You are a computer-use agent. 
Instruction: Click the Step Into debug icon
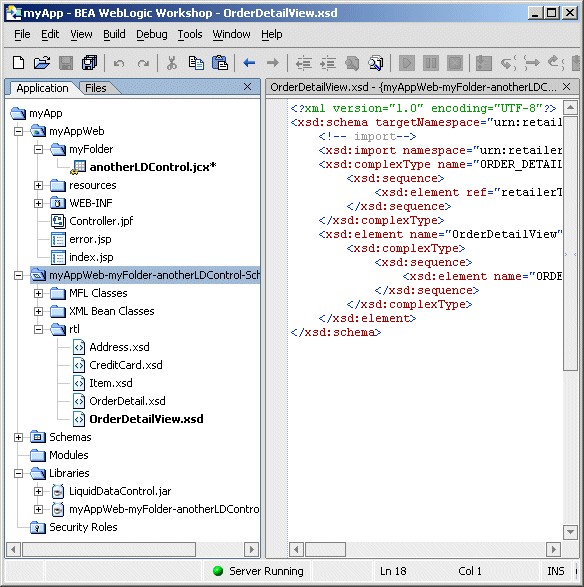[x=508, y=63]
